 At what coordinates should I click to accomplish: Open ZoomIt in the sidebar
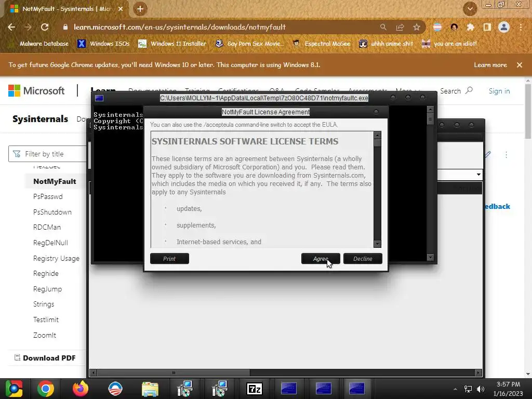pyautogui.click(x=45, y=335)
